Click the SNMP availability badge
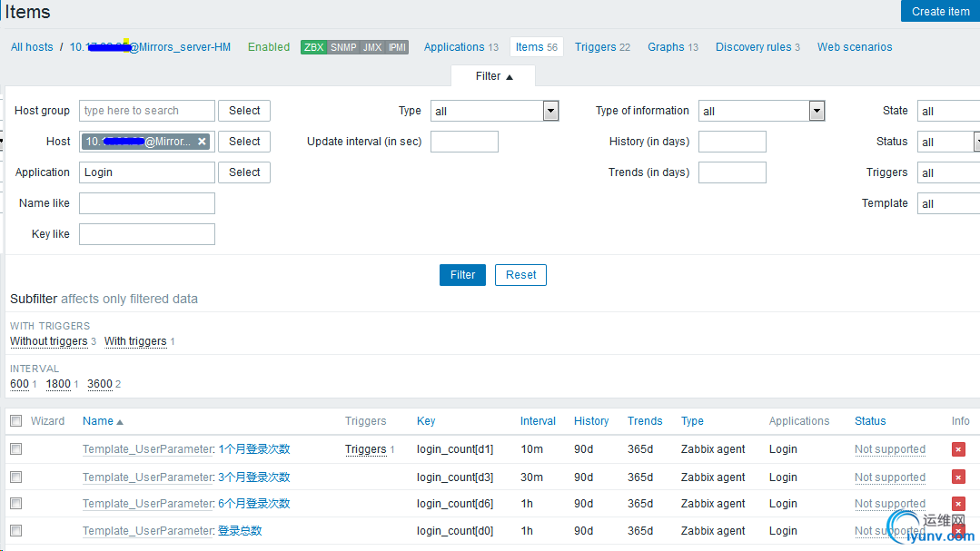The width and height of the screenshot is (980, 551). [343, 47]
